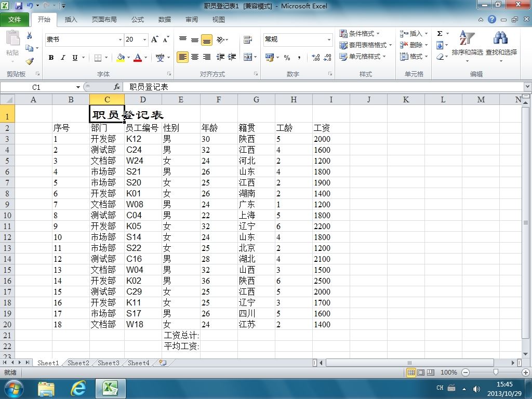The width and height of the screenshot is (532, 399).
Task: Click the Cut scissors icon
Action: pyautogui.click(x=29, y=35)
